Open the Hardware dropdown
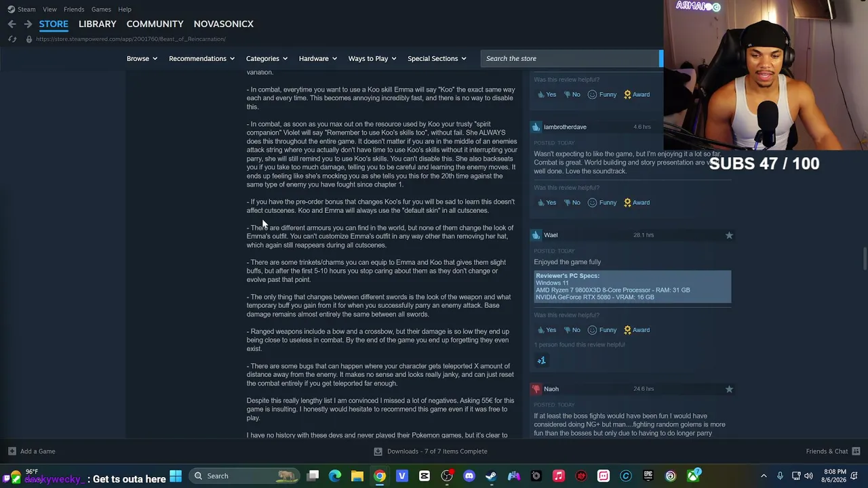 318,58
